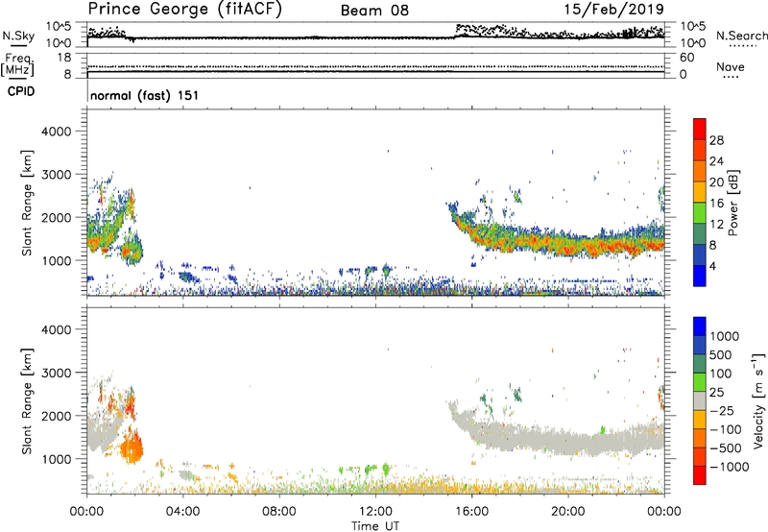Click the "2000" range tick of the power panel
768x532 pixels.
click(x=56, y=217)
